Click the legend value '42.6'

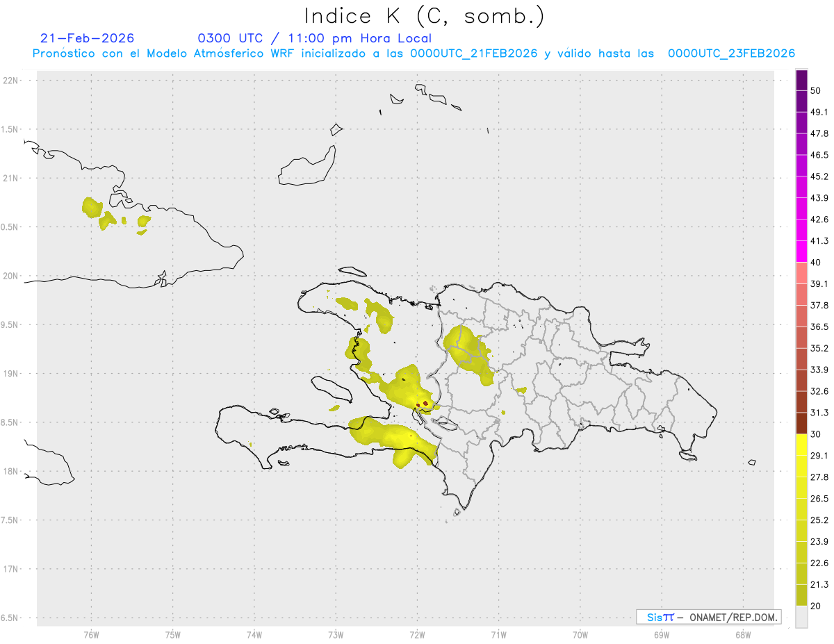point(819,220)
